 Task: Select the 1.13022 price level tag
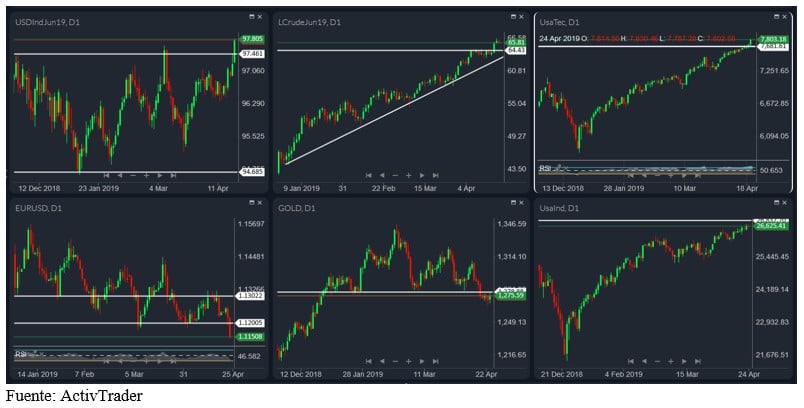[250, 296]
